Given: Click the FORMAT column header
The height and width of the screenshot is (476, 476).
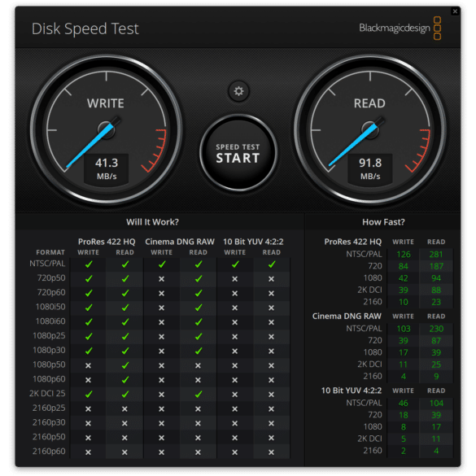Looking at the screenshot, I should (50, 252).
